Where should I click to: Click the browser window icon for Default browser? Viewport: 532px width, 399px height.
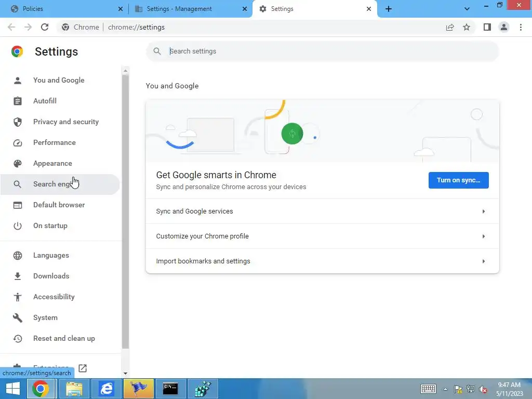[x=18, y=205]
